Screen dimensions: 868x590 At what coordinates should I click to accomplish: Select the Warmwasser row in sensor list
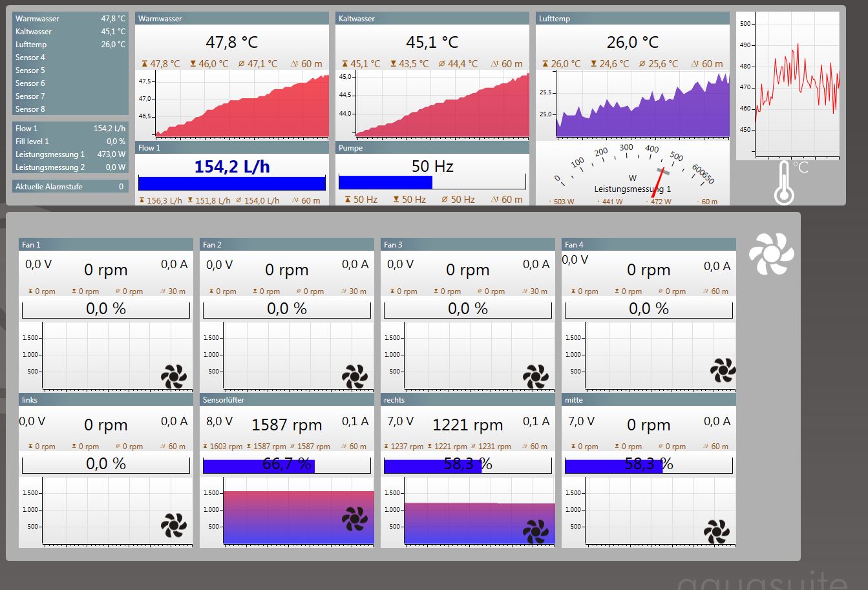pyautogui.click(x=70, y=19)
